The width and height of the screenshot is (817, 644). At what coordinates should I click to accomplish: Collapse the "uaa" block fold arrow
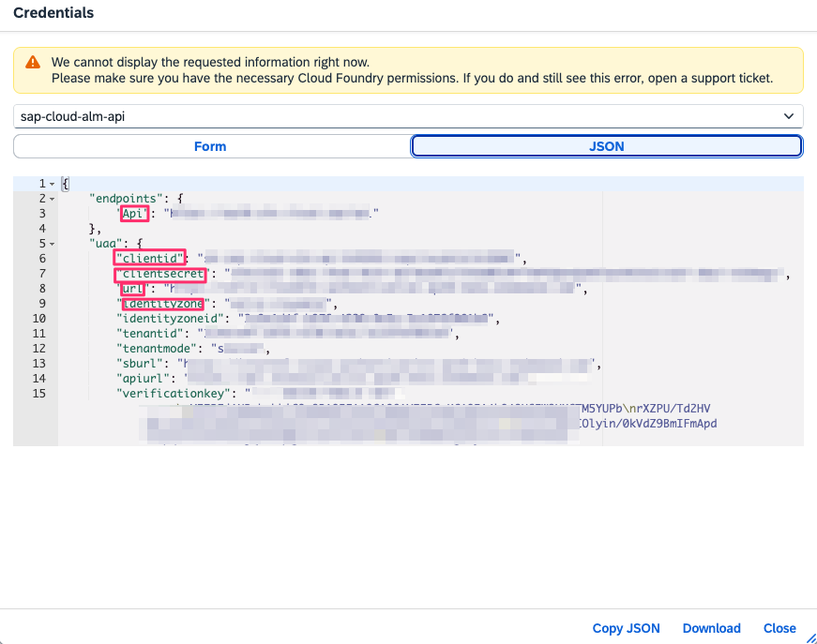pyautogui.click(x=52, y=244)
